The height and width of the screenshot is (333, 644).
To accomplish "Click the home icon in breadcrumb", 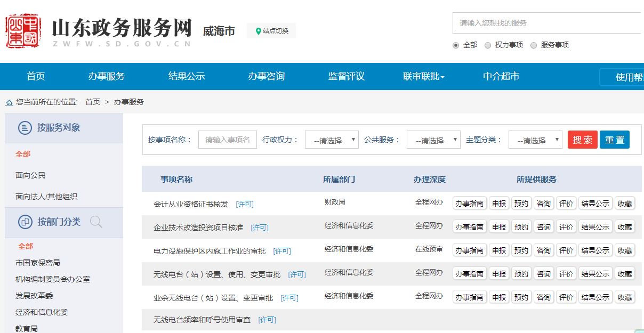I will click(x=9, y=102).
